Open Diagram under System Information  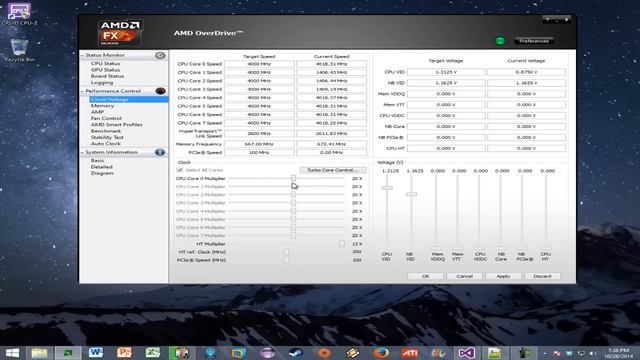pos(102,173)
